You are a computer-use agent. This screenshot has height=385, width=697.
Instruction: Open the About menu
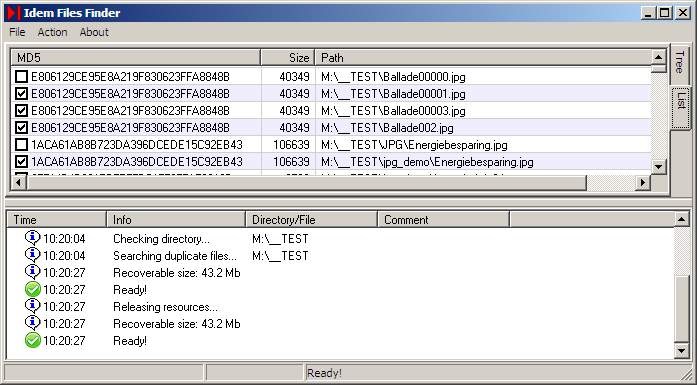point(94,32)
